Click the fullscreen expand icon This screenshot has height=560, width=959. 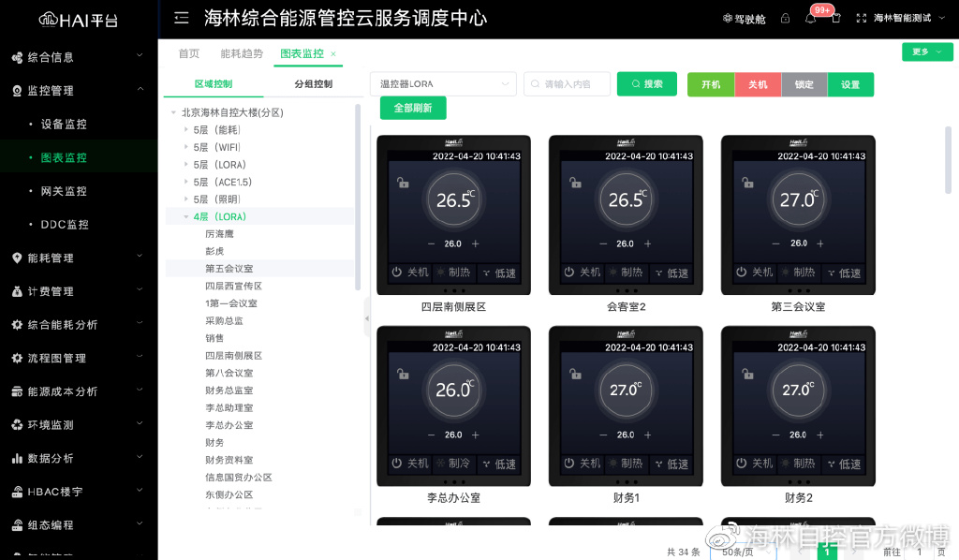click(x=862, y=19)
